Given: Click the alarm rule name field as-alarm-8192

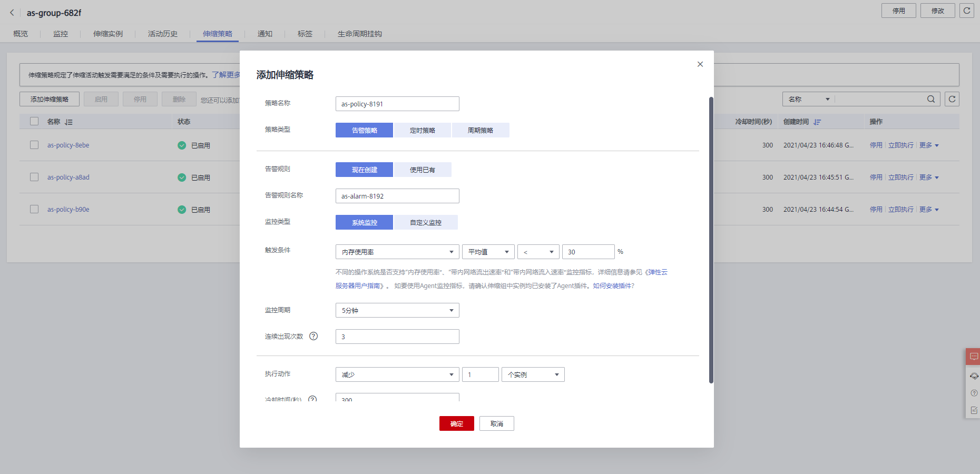Looking at the screenshot, I should (x=397, y=196).
